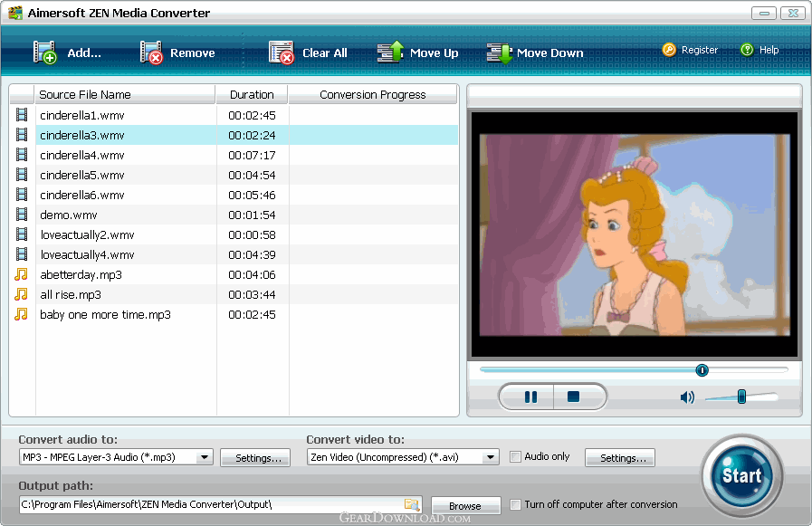Select the file loveactually2.wmv

(x=87, y=234)
